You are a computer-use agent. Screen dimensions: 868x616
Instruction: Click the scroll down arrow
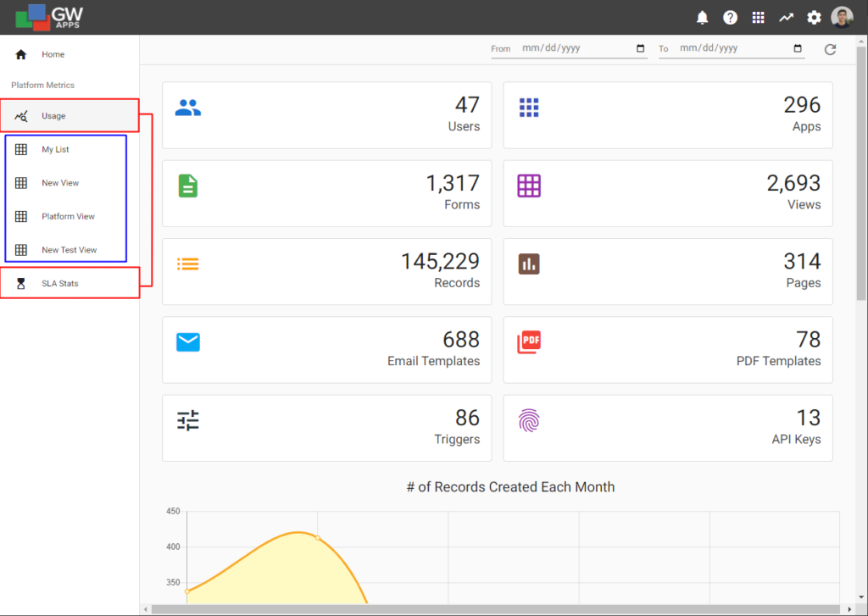tap(861, 597)
